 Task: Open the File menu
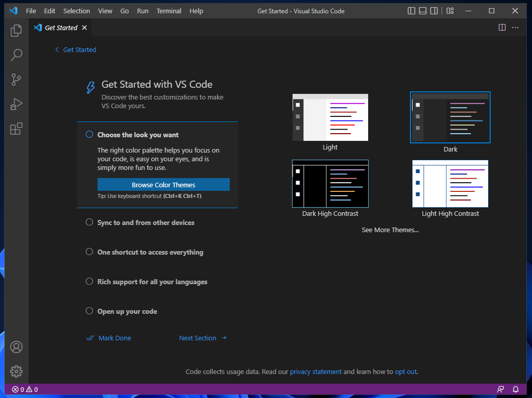pos(31,11)
